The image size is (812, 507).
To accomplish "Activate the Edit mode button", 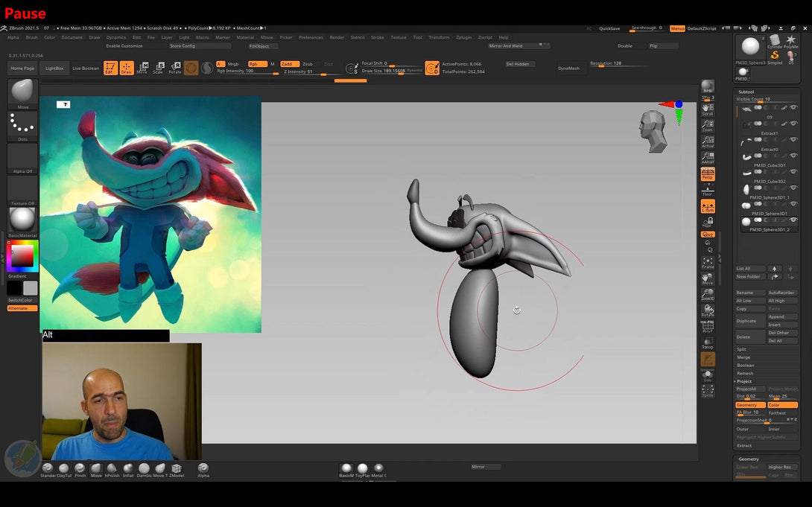I will click(x=110, y=68).
